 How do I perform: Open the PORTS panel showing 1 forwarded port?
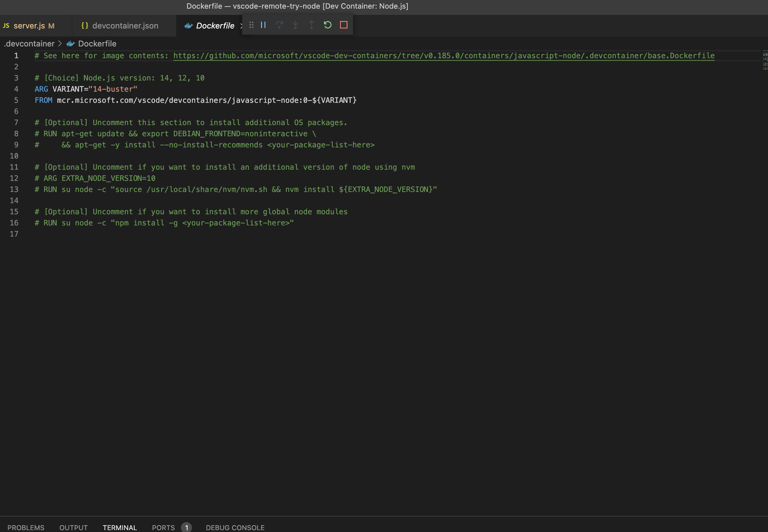[163, 527]
